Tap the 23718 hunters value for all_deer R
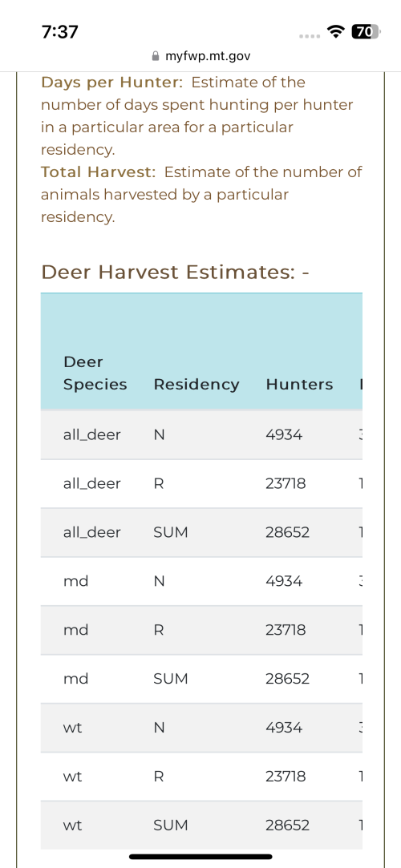This screenshot has height=868, width=401. [286, 484]
